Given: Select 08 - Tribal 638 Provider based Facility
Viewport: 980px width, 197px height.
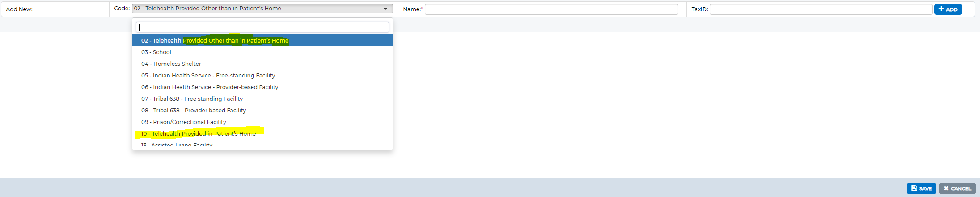Looking at the screenshot, I should (262, 110).
